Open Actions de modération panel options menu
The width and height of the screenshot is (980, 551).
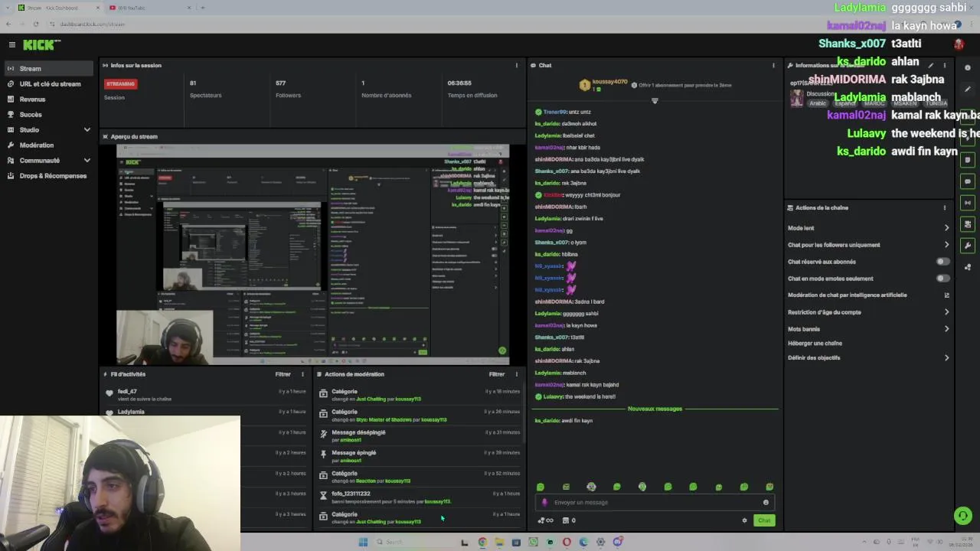516,374
